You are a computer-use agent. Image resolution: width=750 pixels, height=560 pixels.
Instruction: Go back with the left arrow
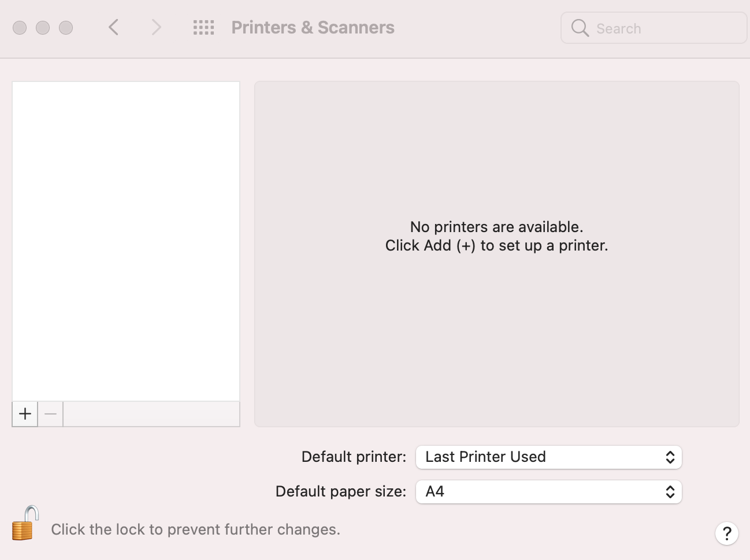114,28
